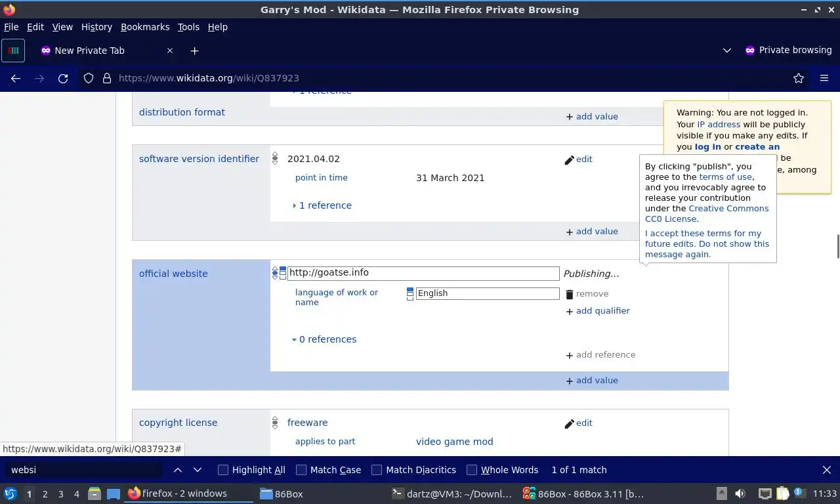
Task: Open the File menu
Action: pyautogui.click(x=11, y=27)
